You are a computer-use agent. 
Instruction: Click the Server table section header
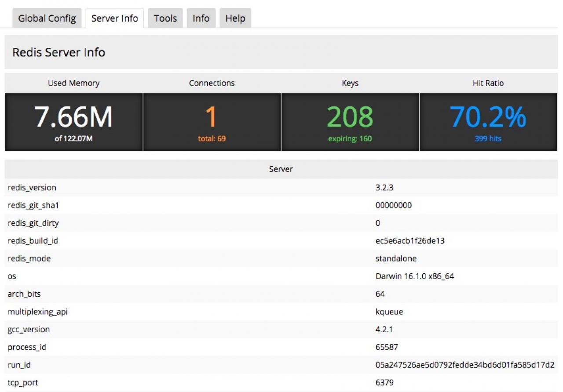pos(281,169)
